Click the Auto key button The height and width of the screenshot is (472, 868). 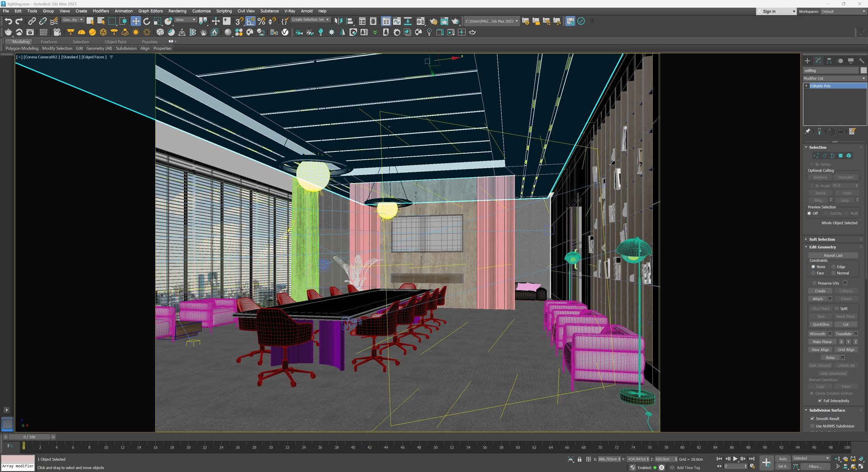(783, 459)
